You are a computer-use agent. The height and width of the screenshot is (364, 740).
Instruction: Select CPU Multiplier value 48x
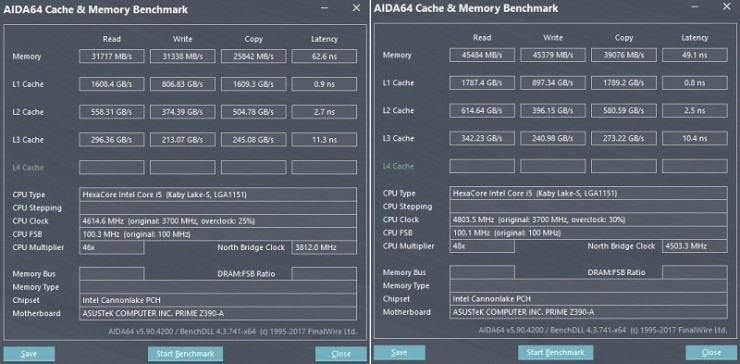(482, 246)
